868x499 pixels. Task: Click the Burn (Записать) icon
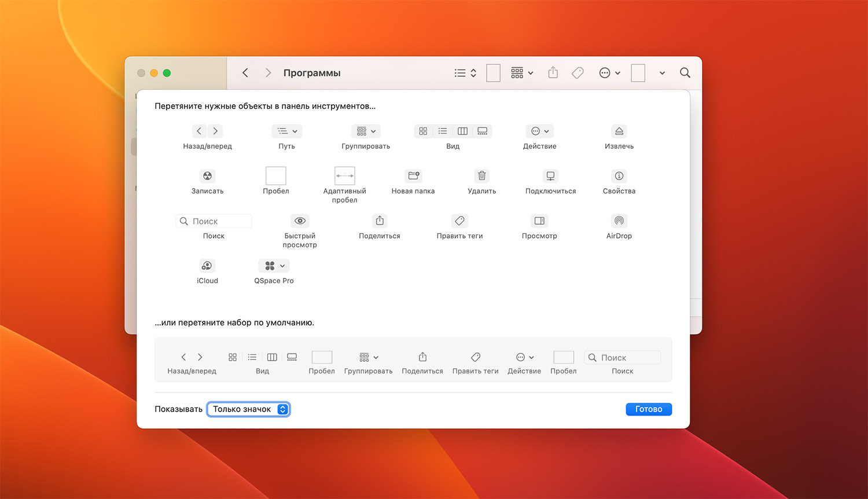207,176
